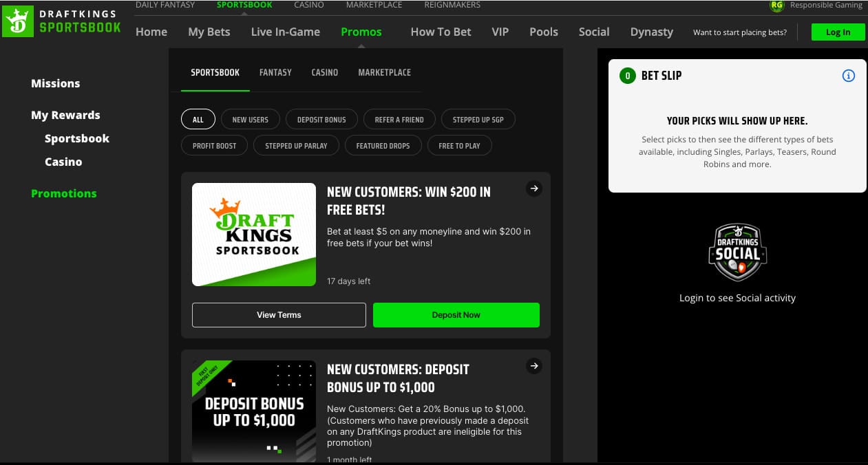The height and width of the screenshot is (465, 868).
Task: Click 'Want to start placing bets?' text
Action: click(x=740, y=32)
